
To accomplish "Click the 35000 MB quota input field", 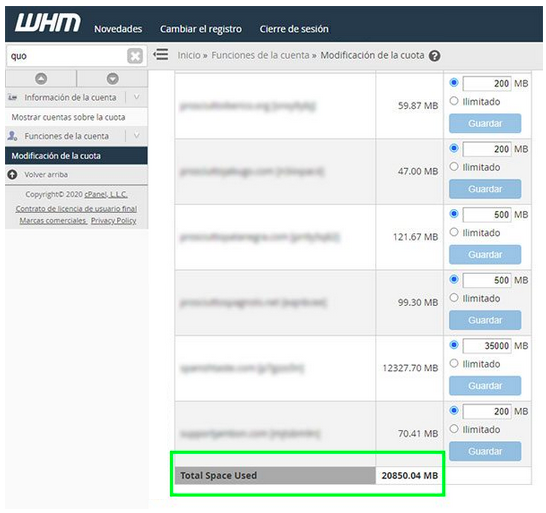I will tap(487, 346).
